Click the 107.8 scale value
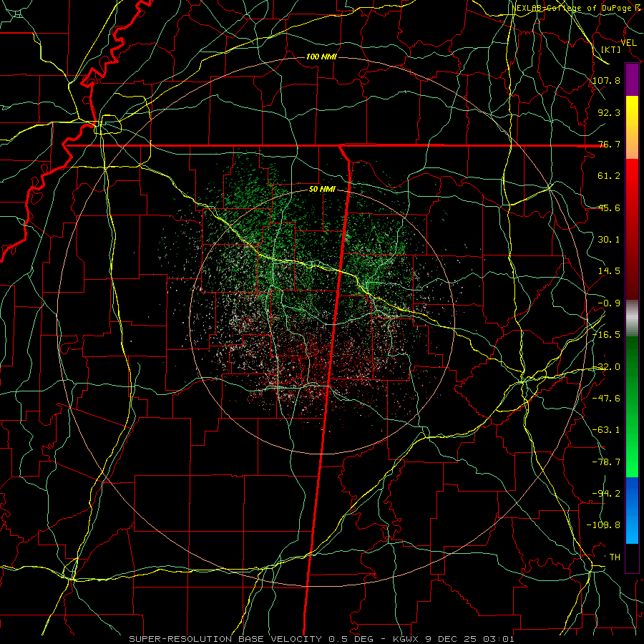This screenshot has height=644, width=644. click(607, 80)
